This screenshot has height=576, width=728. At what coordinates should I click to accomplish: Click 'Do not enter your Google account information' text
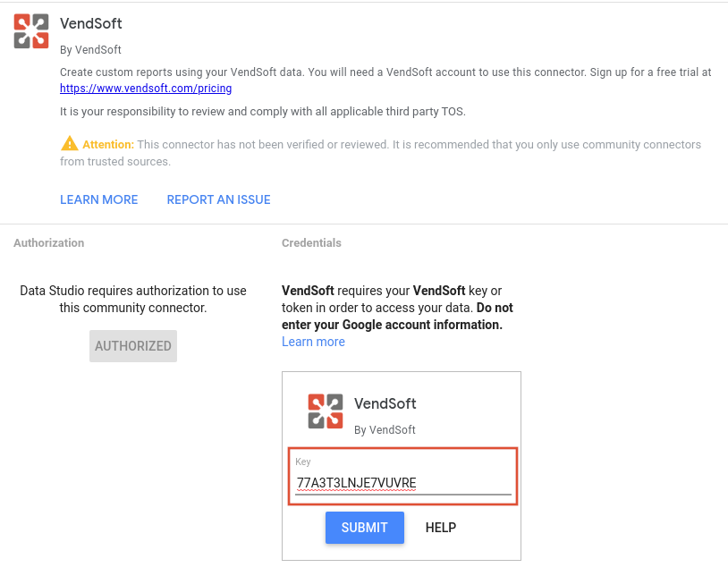point(397,316)
